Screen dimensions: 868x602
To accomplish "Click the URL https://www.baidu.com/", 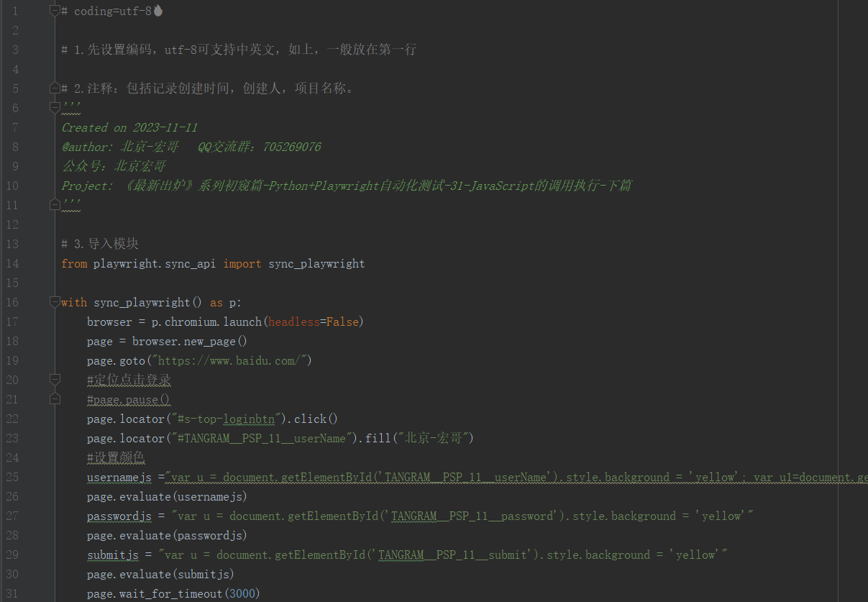I will pyautogui.click(x=230, y=360).
